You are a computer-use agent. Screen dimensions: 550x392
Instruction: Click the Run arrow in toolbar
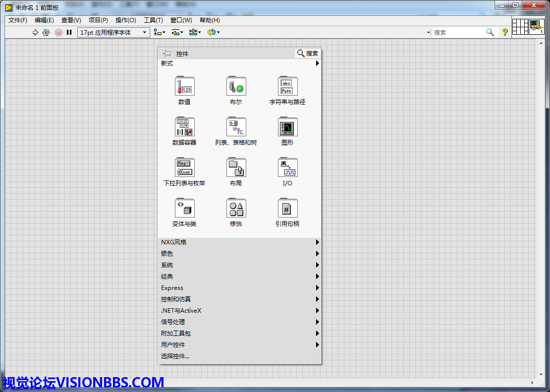(35, 32)
